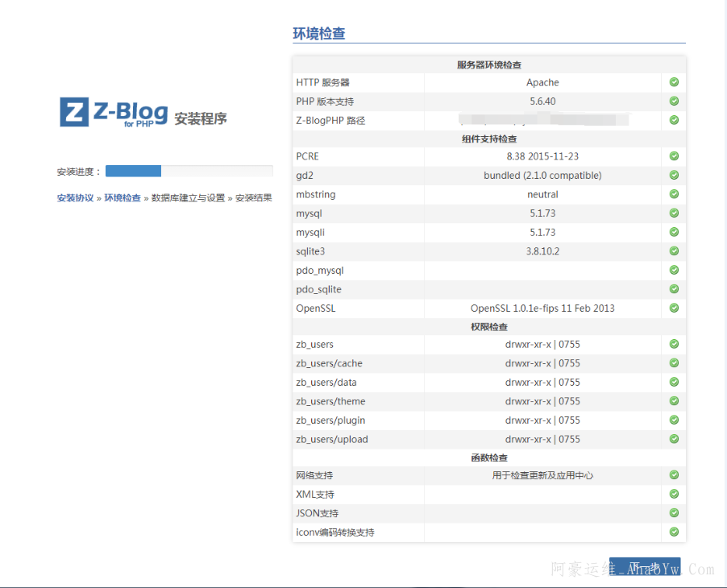727x588 pixels.
Task: Click the green check for iconv编码转换支持
Action: pos(674,532)
